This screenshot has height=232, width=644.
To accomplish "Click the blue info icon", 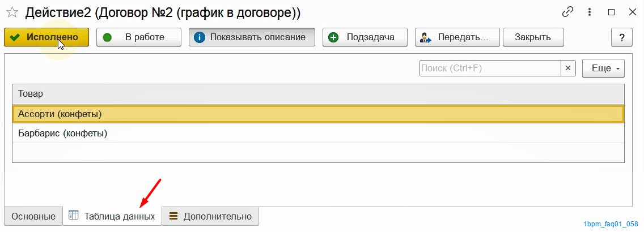I will coord(199,37).
